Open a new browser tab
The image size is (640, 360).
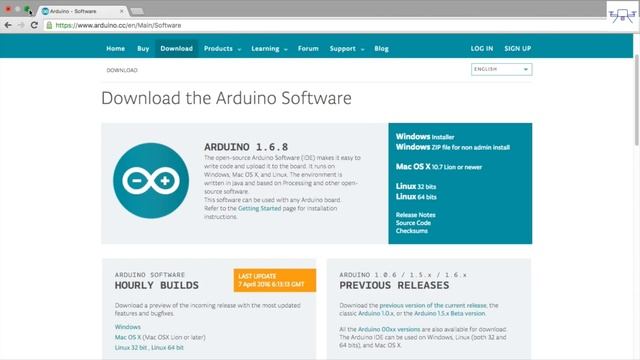(x=137, y=11)
